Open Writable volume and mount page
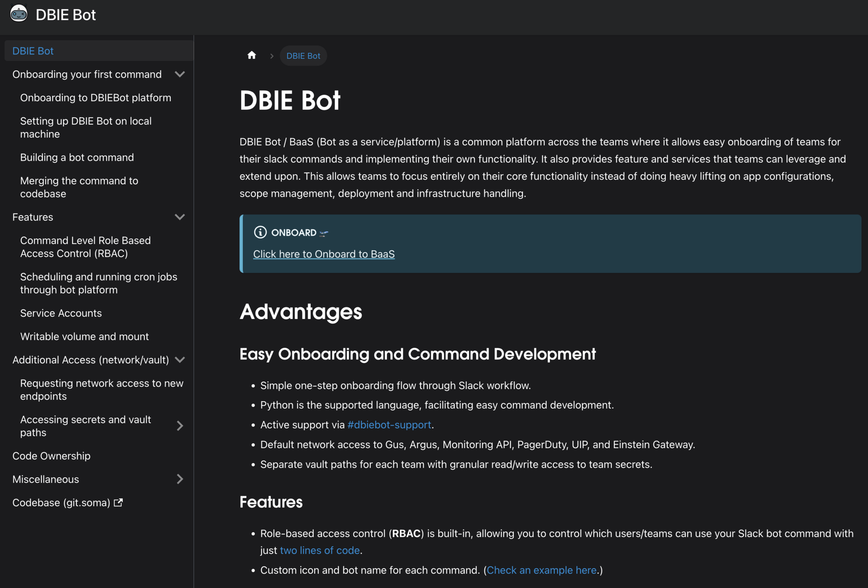The image size is (868, 588). click(x=84, y=336)
